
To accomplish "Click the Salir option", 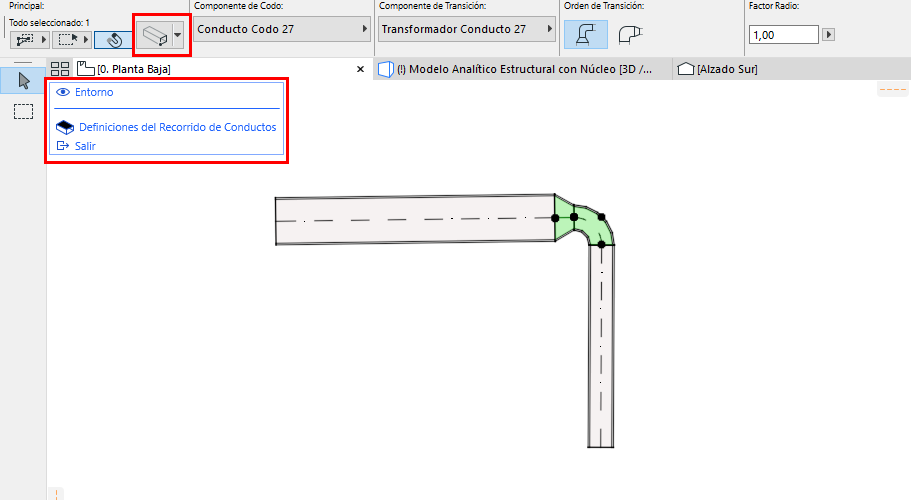I will click(x=85, y=146).
